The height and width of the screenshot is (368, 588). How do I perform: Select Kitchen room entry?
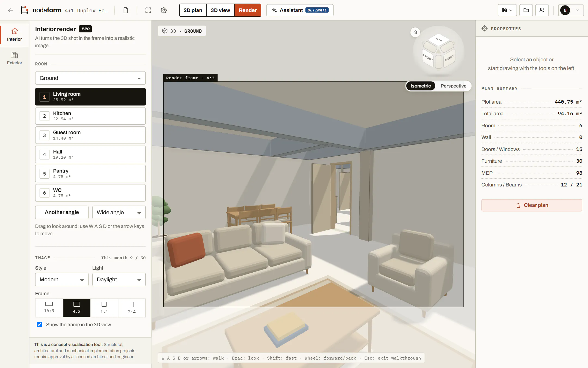(x=90, y=116)
